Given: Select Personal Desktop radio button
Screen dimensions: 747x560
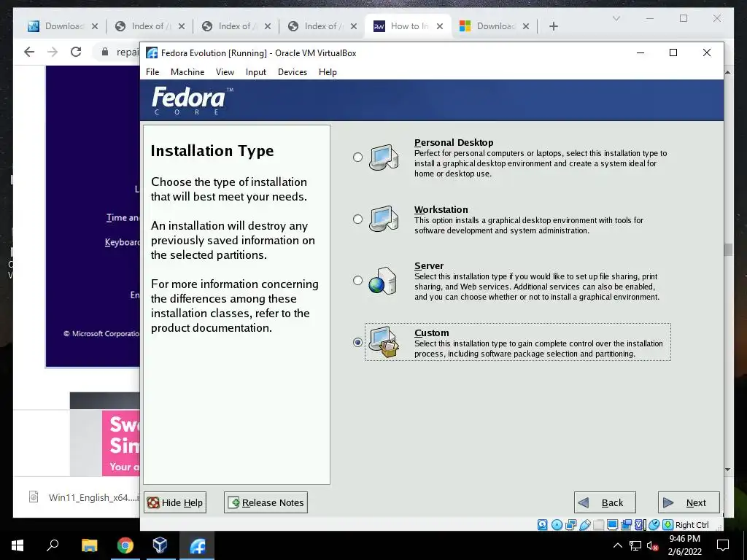Looking at the screenshot, I should point(357,157).
